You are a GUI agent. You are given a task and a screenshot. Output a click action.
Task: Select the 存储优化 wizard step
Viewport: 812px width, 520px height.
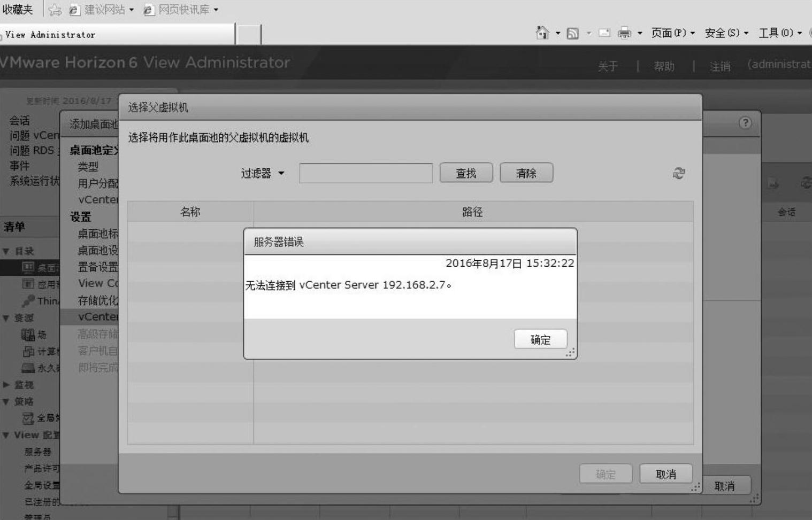[98, 300]
